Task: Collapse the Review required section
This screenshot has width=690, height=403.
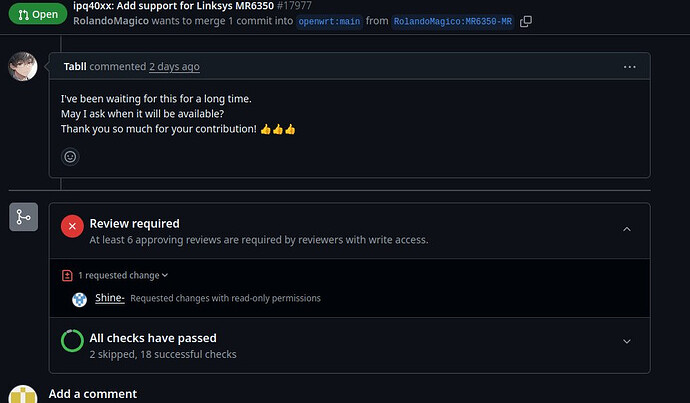Action: (x=627, y=229)
